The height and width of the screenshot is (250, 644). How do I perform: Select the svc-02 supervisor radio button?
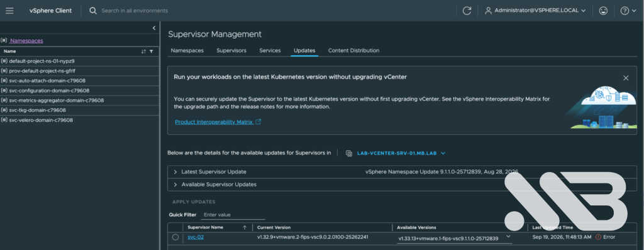(175, 237)
